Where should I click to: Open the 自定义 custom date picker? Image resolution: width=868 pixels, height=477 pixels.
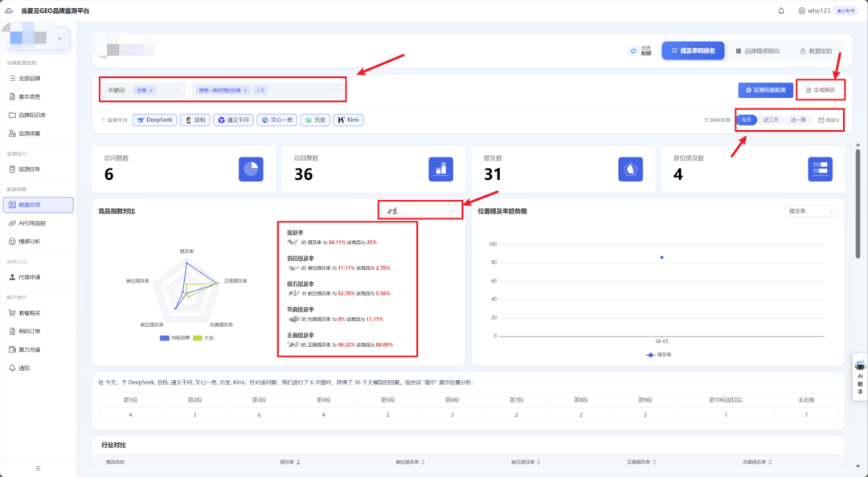tap(829, 120)
